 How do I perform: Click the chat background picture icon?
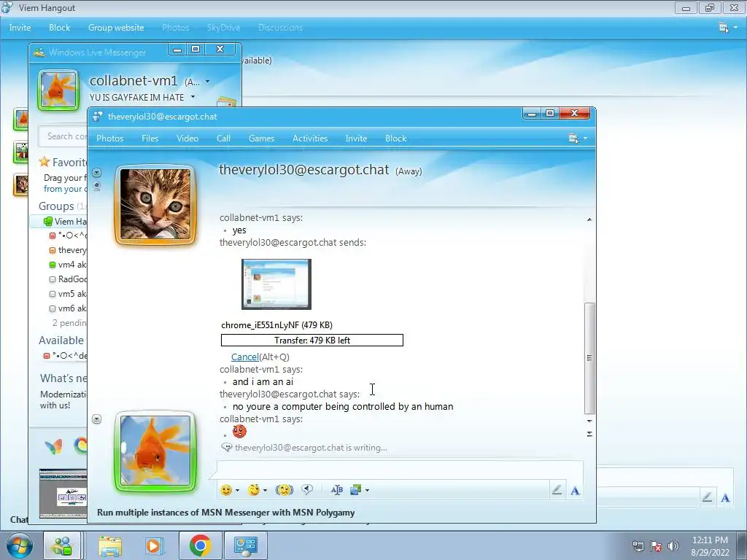[x=355, y=490]
